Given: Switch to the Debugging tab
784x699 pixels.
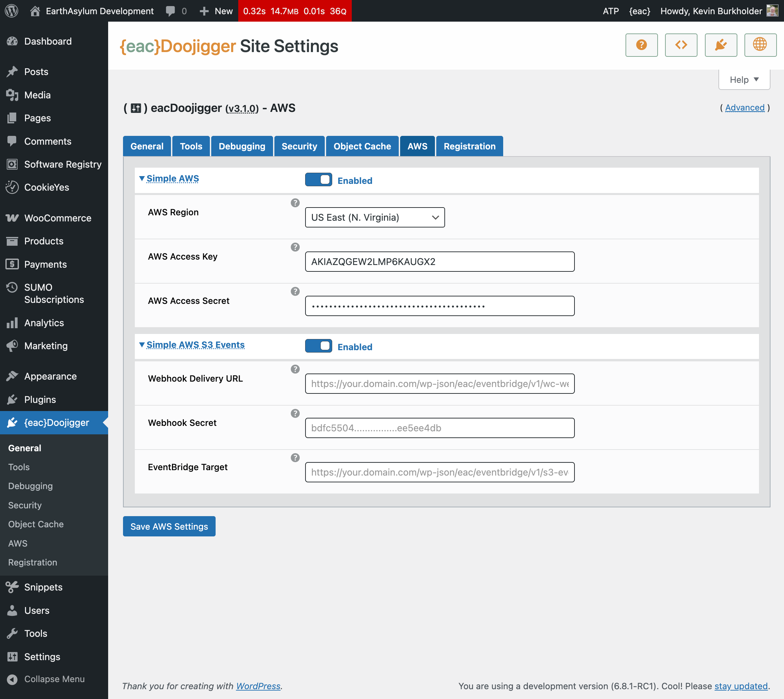Looking at the screenshot, I should [242, 146].
